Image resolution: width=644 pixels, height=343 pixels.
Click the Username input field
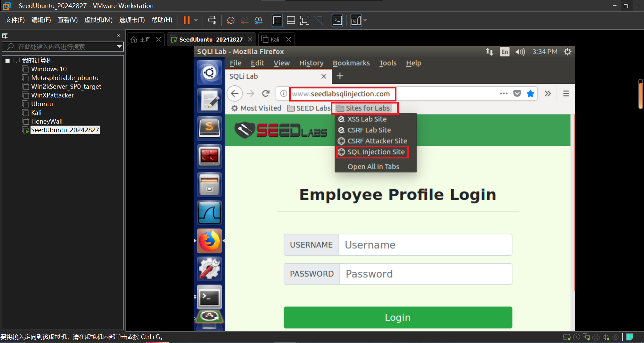pyautogui.click(x=425, y=245)
